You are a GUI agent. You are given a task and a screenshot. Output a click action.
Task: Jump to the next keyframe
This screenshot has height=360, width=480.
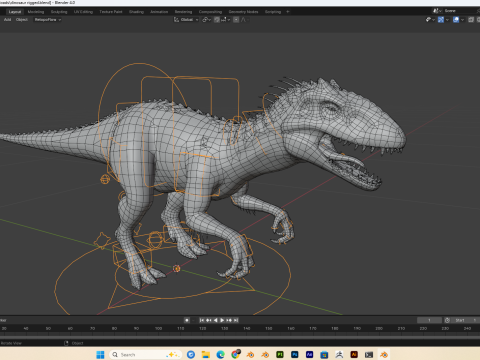(x=229, y=320)
